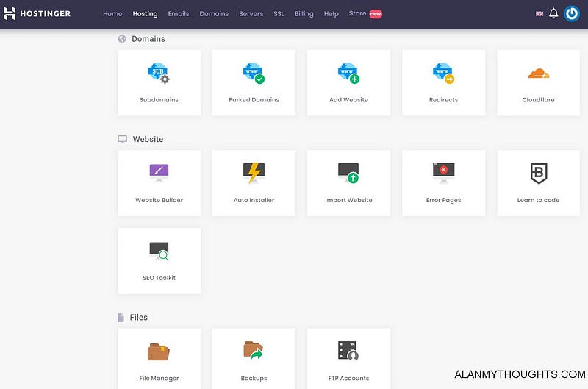Open the orange Cloudflare cloud icon
The height and width of the screenshot is (389, 588).
pos(539,74)
